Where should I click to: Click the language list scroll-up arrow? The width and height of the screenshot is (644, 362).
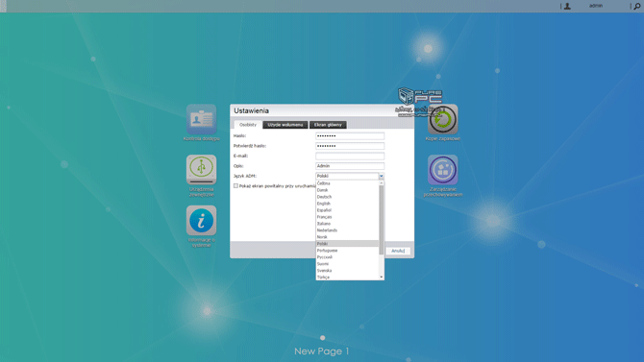[x=382, y=183]
